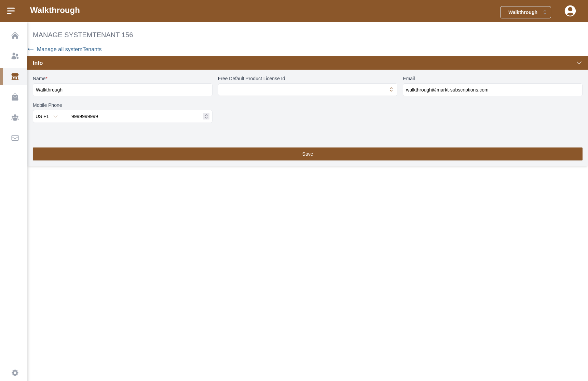This screenshot has height=381, width=588.
Task: Select the storefront tenants icon in sidebar
Action: coord(15,76)
